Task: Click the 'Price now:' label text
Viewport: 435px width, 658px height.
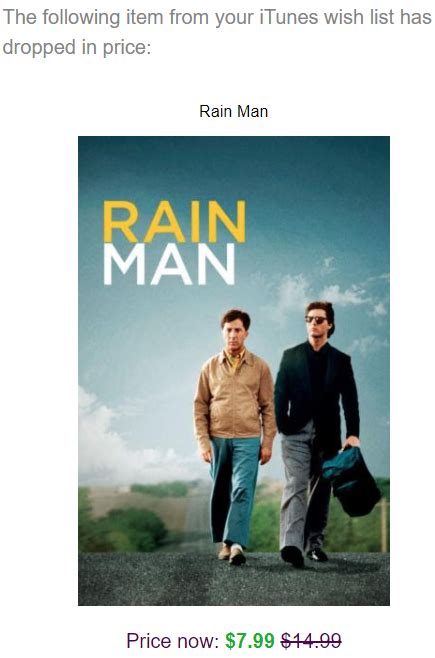Action: click(x=173, y=640)
